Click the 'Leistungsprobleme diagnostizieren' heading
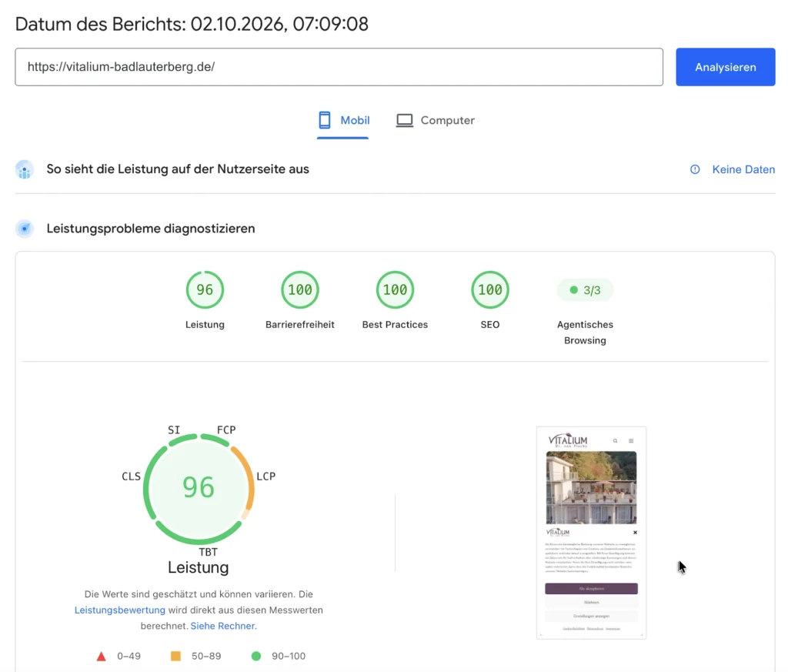Viewport: 788px width, 672px height. [x=151, y=229]
